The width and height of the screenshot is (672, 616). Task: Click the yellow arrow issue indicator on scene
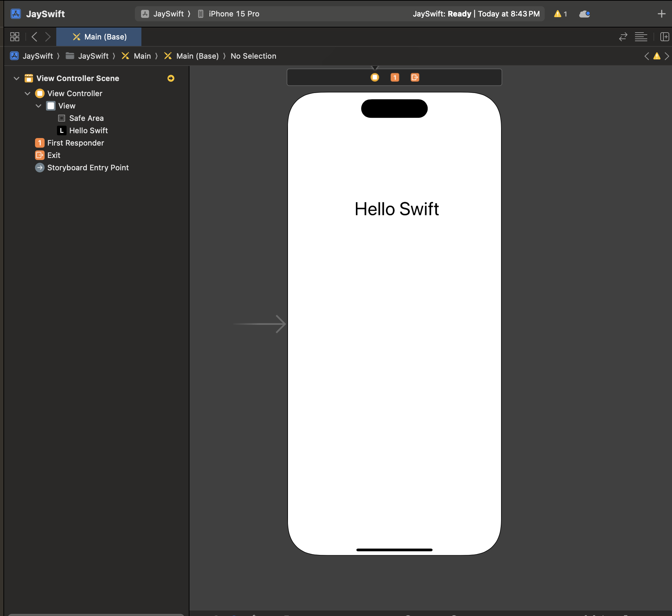[x=171, y=78]
